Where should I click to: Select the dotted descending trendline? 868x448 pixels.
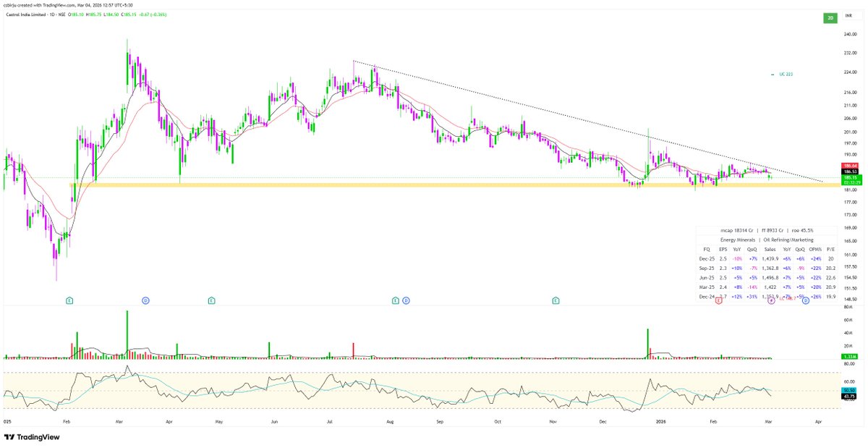tap(587, 122)
